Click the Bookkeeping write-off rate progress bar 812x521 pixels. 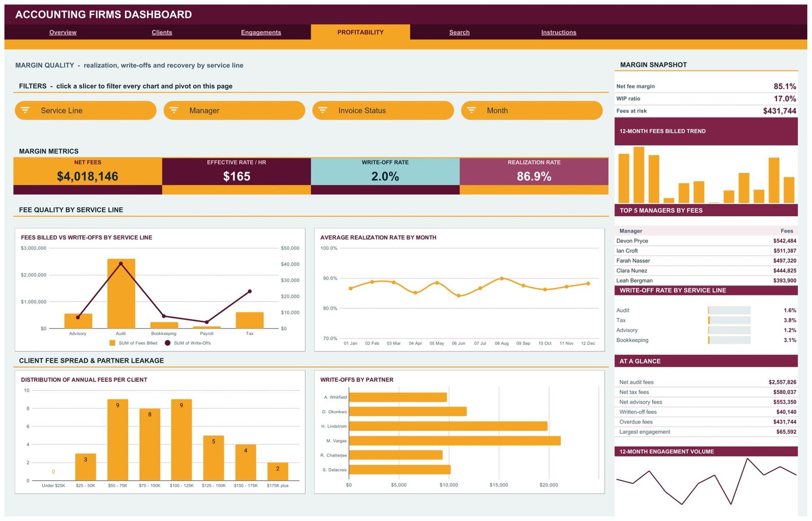pos(729,340)
